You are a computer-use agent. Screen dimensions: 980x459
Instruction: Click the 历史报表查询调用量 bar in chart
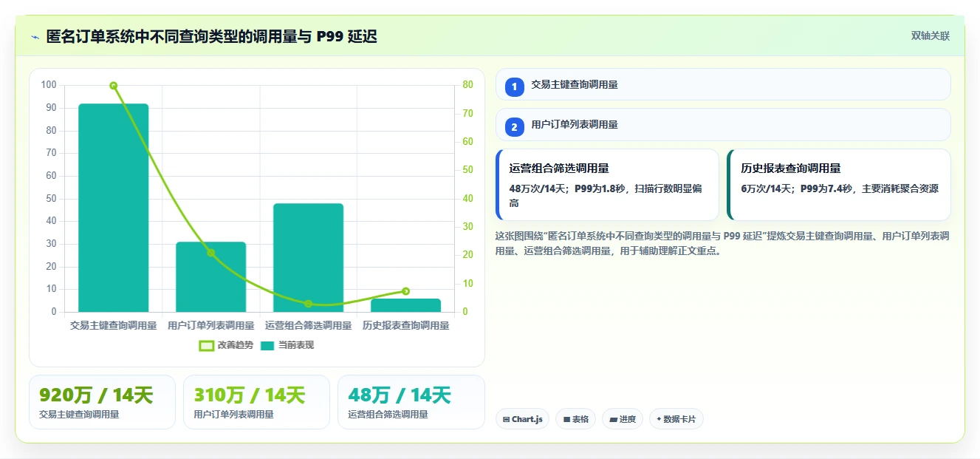pyautogui.click(x=405, y=305)
